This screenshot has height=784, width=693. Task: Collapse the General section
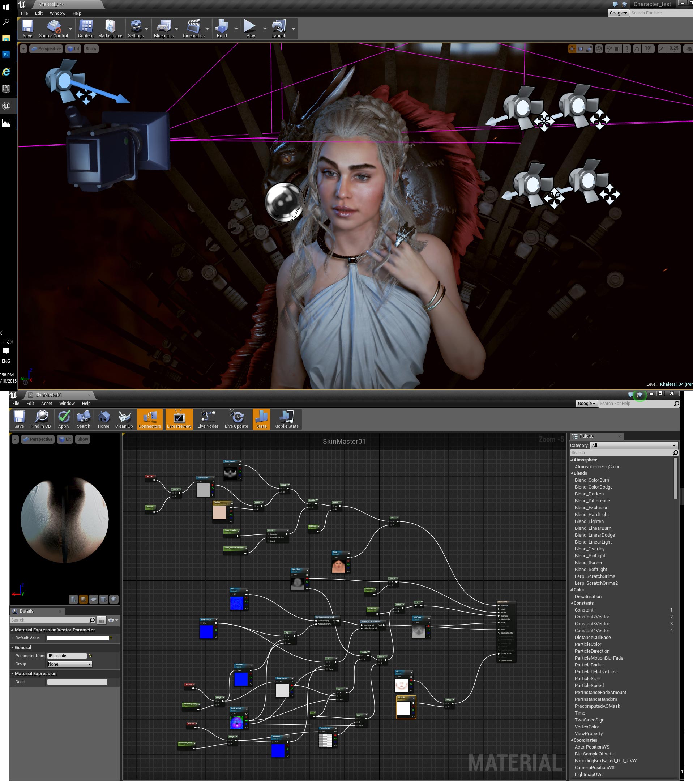coord(12,647)
